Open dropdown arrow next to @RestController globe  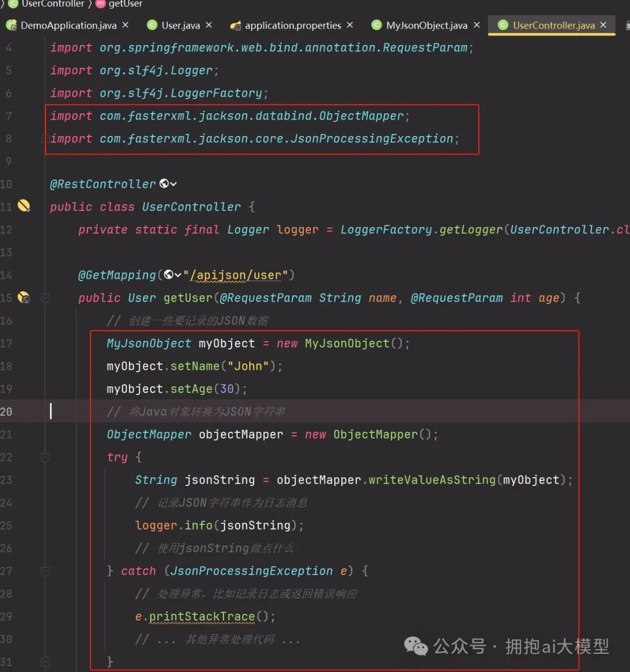(x=174, y=184)
